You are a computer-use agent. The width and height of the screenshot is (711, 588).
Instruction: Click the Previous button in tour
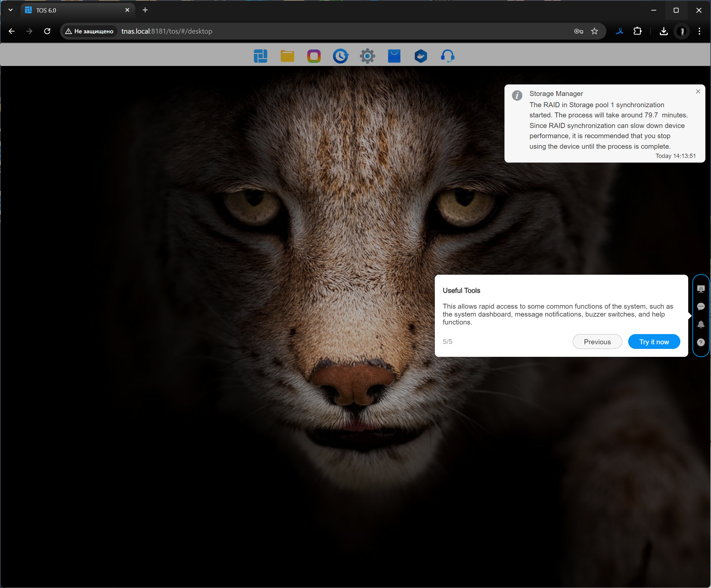click(597, 342)
